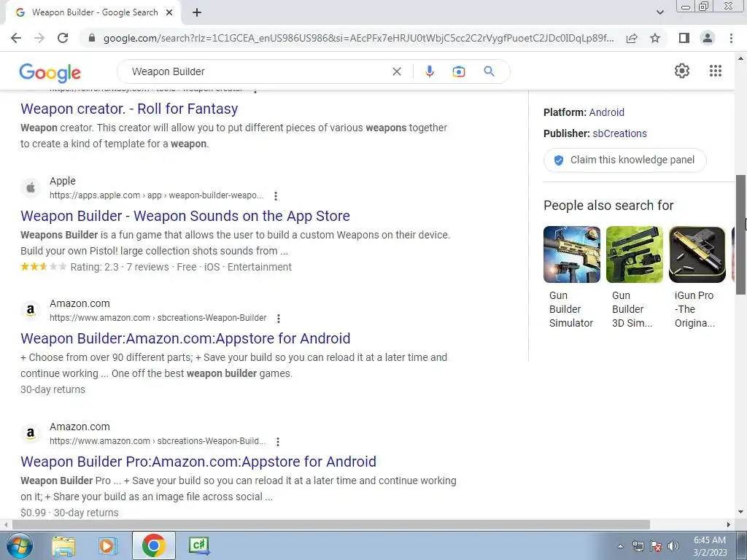Bookmark this page with the star icon
Viewport: 747px width, 560px height.
tap(655, 38)
